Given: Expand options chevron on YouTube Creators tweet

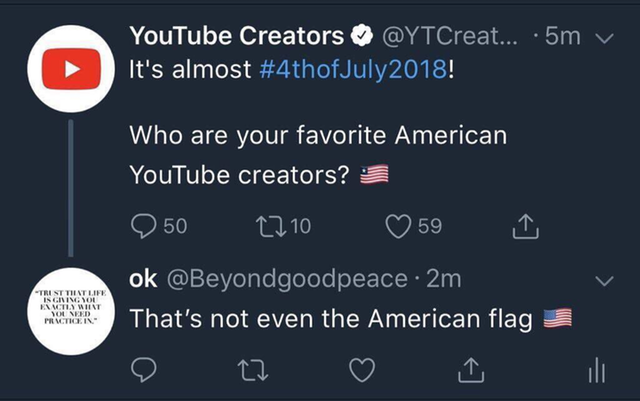Looking at the screenshot, I should pyautogui.click(x=604, y=38).
